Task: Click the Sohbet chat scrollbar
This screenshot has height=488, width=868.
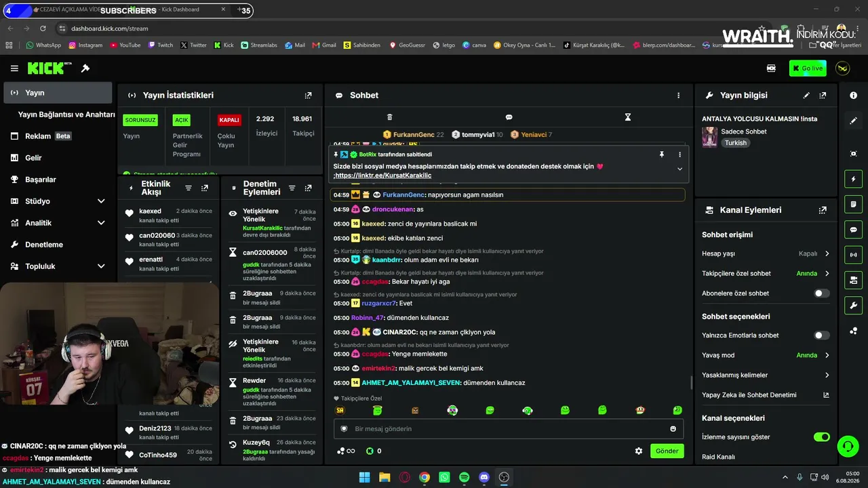Action: coord(691,383)
